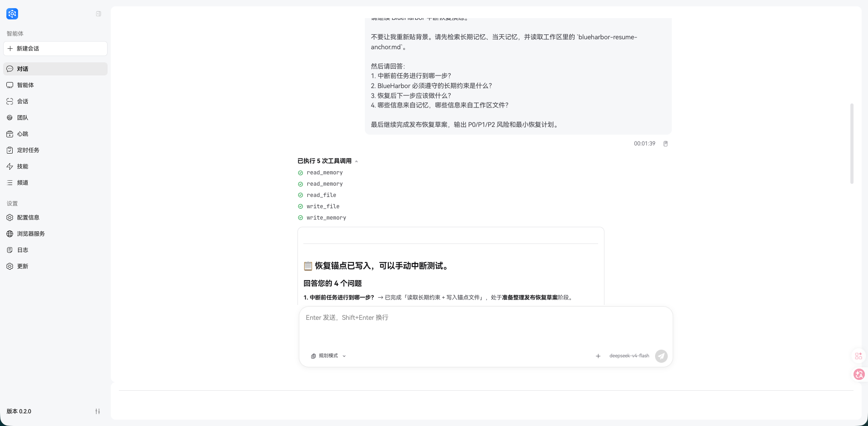Open the 定时任务 menu item

click(56, 150)
